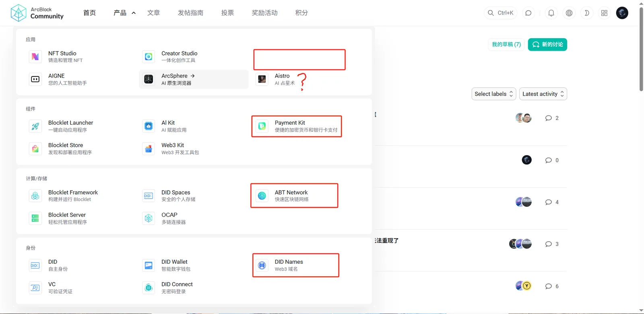Image resolution: width=644 pixels, height=314 pixels.
Task: Click the OCAP hexagon icon
Action: coord(149,218)
